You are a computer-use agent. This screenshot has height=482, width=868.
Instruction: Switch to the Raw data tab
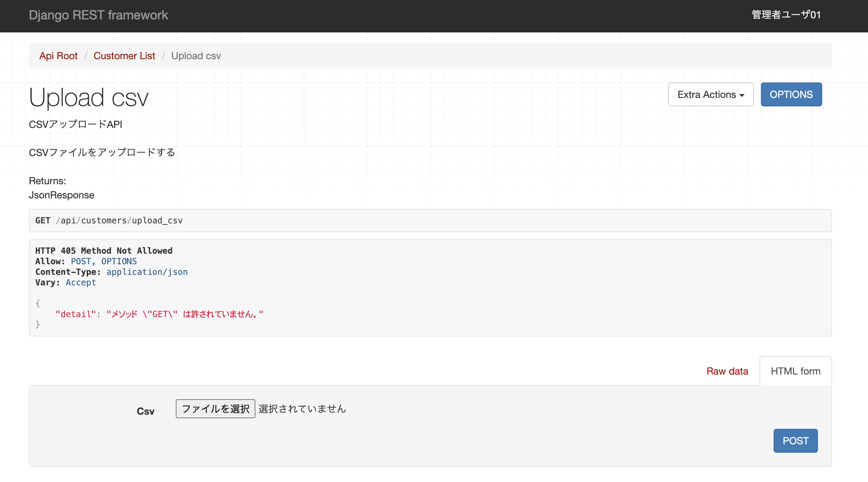click(x=727, y=371)
